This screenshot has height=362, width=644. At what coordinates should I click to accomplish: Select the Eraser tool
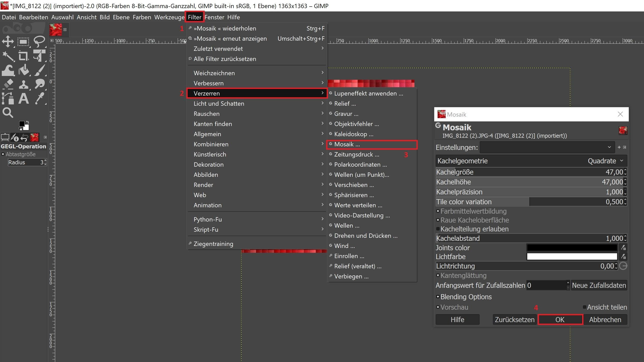pyautogui.click(x=8, y=84)
